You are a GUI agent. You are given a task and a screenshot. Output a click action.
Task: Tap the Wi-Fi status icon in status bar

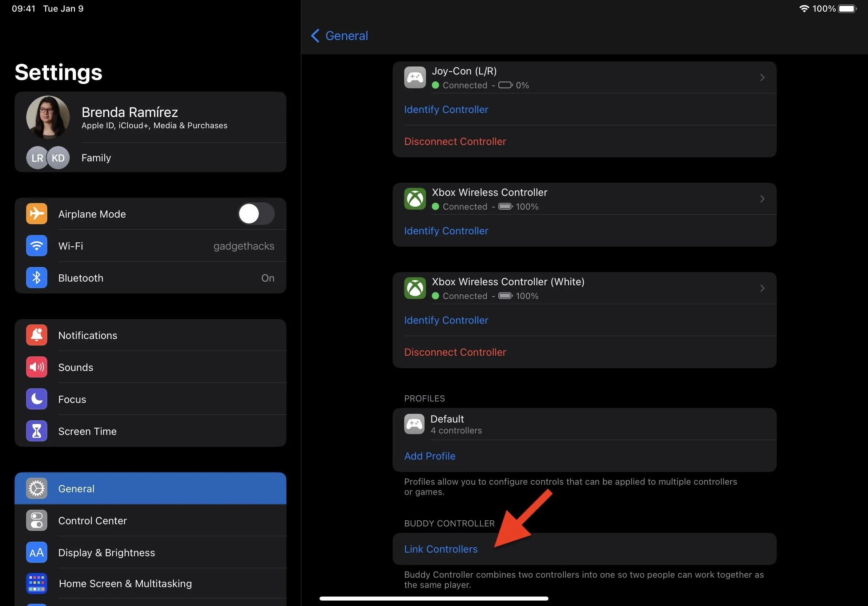coord(804,8)
